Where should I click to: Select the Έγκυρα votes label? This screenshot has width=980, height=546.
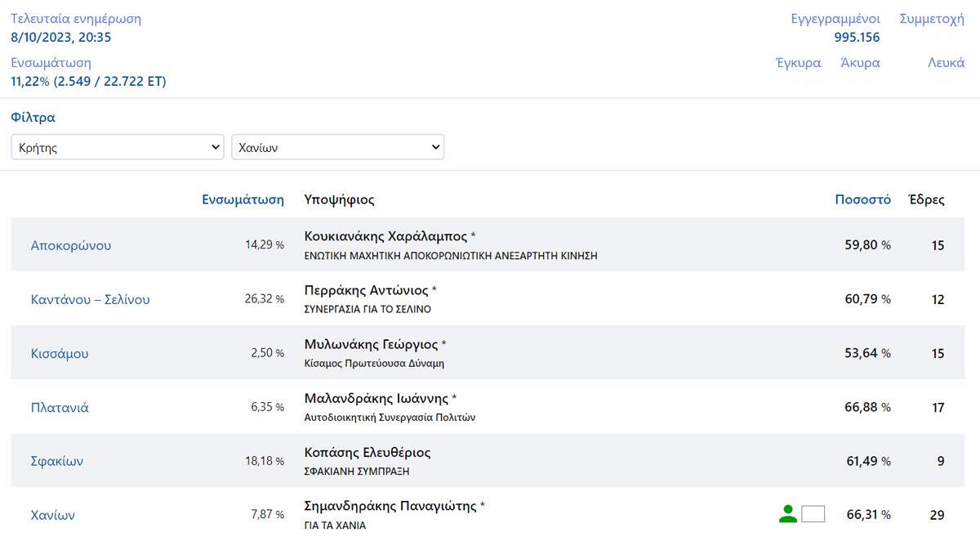(x=798, y=63)
